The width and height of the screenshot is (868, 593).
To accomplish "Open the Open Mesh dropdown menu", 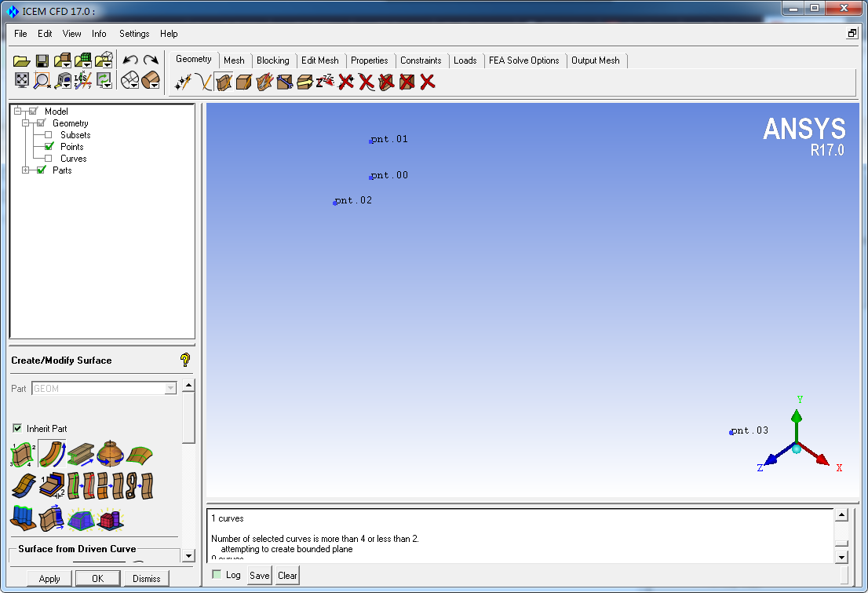I will click(87, 65).
